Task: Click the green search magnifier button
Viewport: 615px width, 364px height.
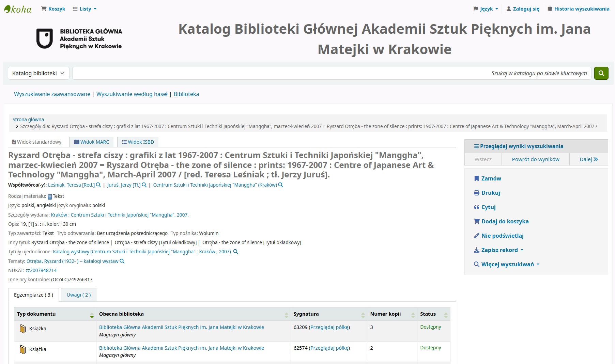Action: (601, 73)
